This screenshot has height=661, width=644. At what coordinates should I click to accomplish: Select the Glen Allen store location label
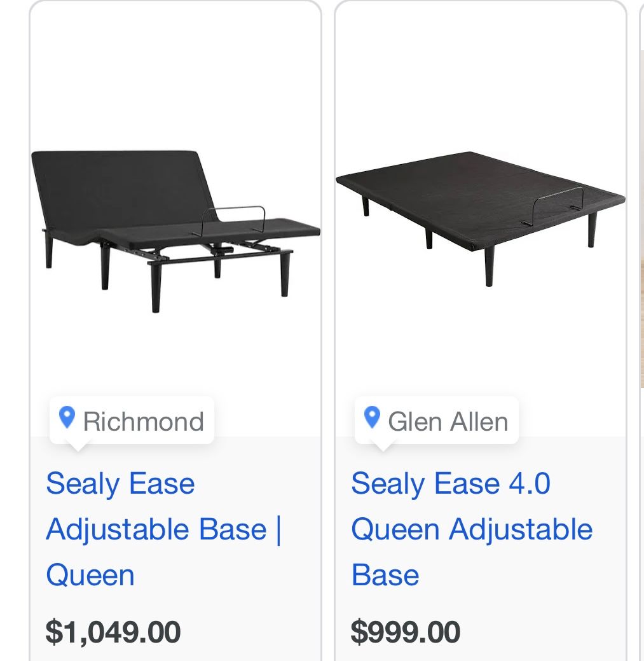(448, 421)
